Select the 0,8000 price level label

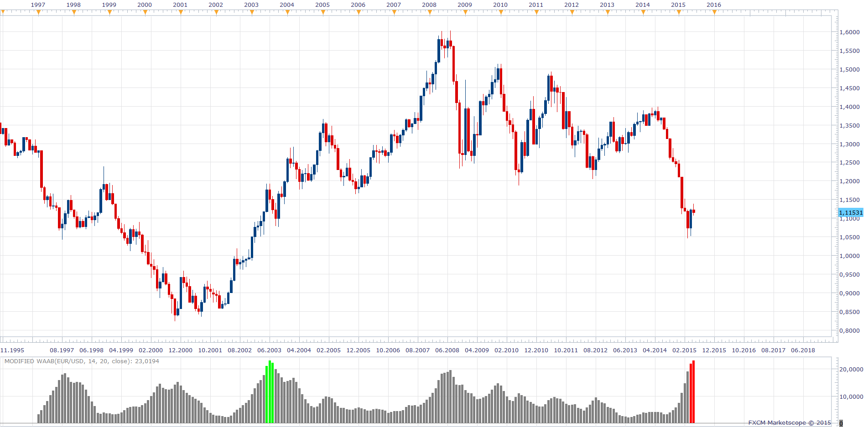click(x=850, y=331)
